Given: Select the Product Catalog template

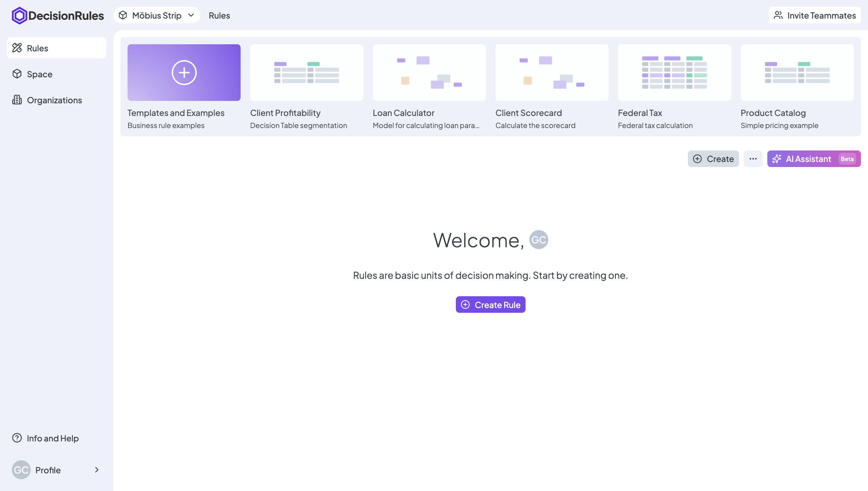Looking at the screenshot, I should [797, 73].
